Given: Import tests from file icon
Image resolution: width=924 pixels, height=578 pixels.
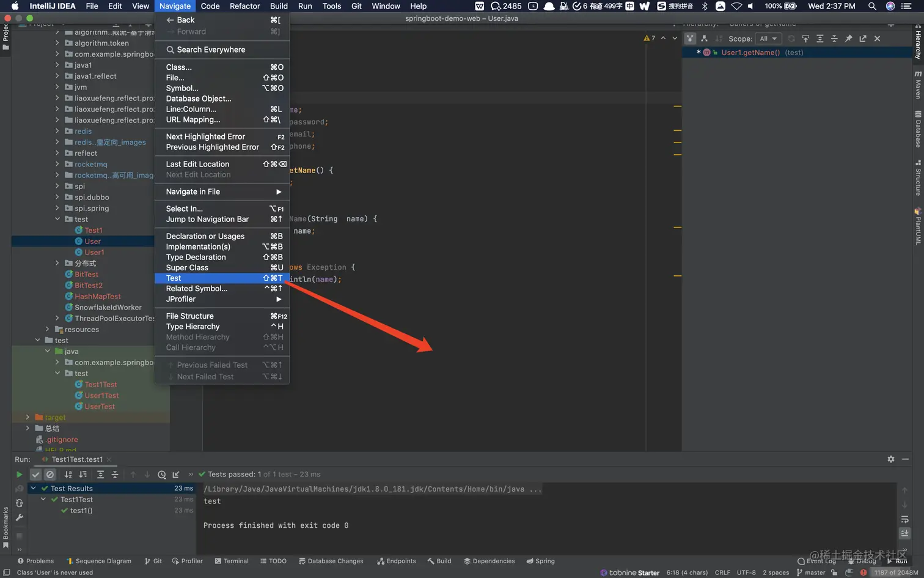Looking at the screenshot, I should (x=176, y=475).
